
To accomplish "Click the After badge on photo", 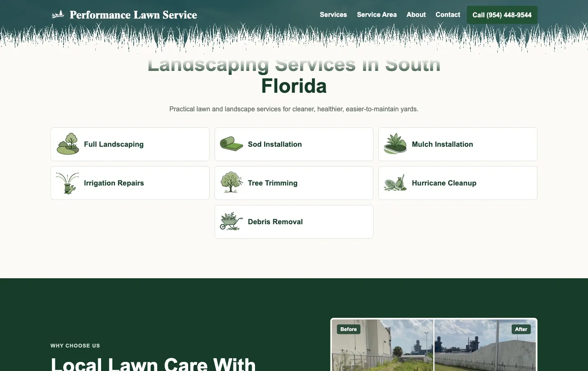I will pyautogui.click(x=521, y=329).
